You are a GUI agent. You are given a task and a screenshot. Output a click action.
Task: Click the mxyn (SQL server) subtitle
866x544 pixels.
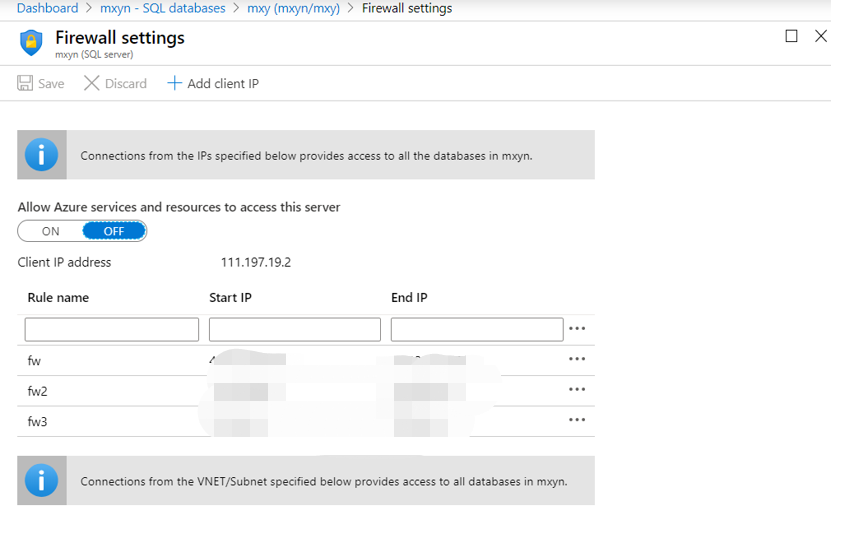(x=94, y=55)
